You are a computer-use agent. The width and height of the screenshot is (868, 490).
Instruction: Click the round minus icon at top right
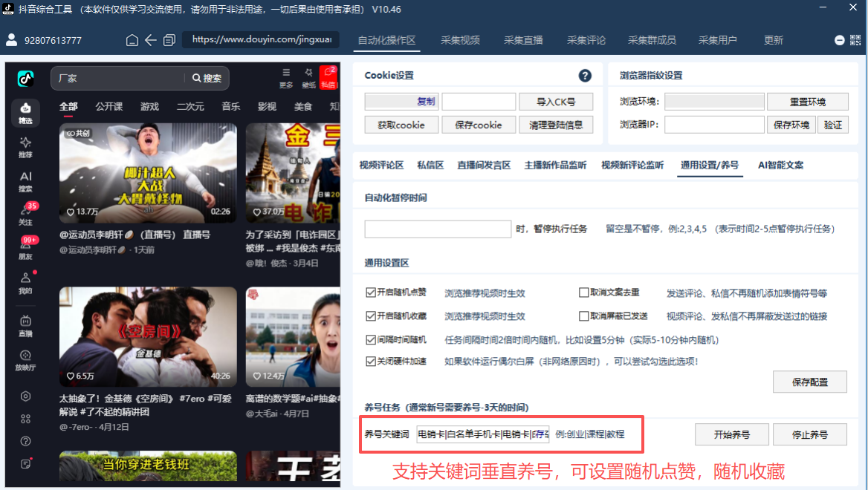click(x=839, y=40)
